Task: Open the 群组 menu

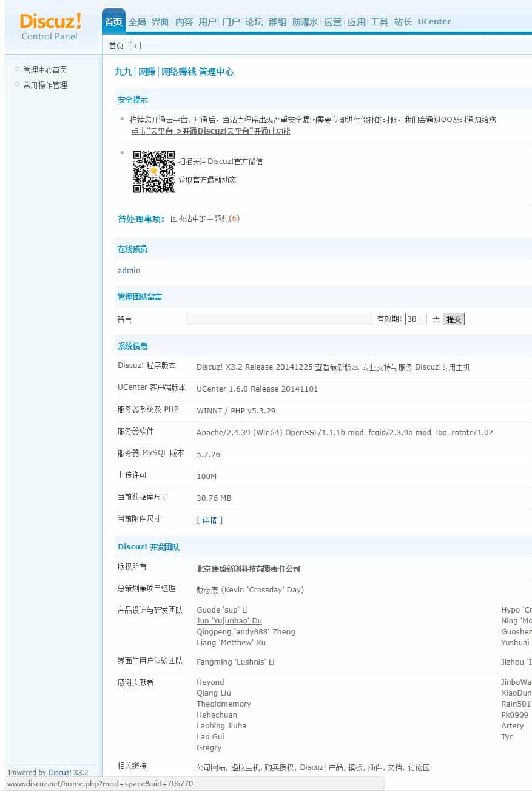Action: pos(277,22)
